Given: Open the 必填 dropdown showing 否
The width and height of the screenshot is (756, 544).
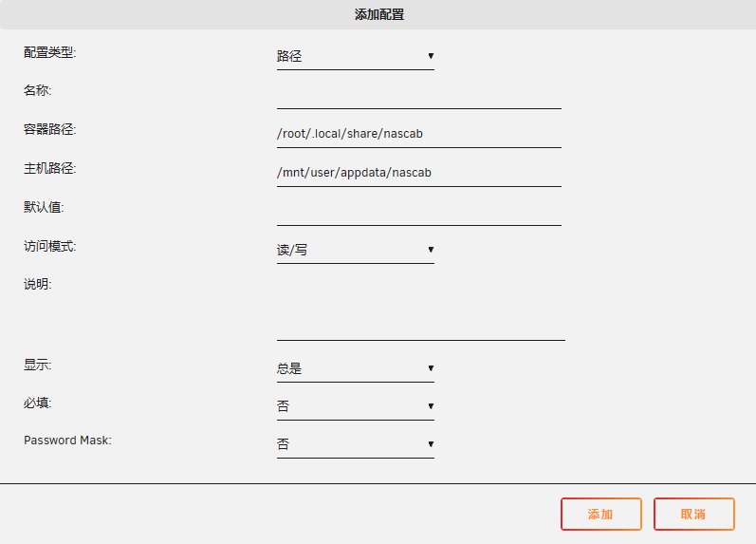Looking at the screenshot, I should click(x=356, y=406).
